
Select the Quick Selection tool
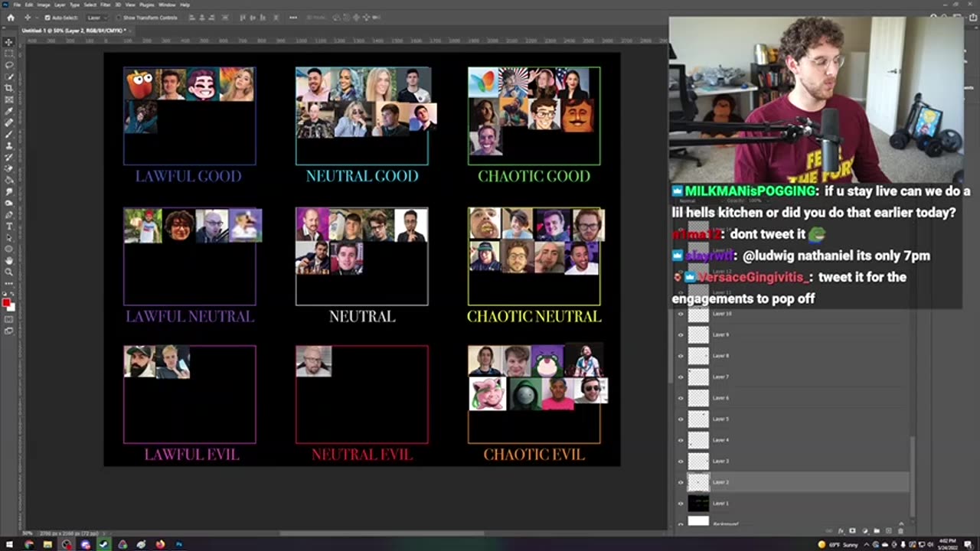coord(8,75)
